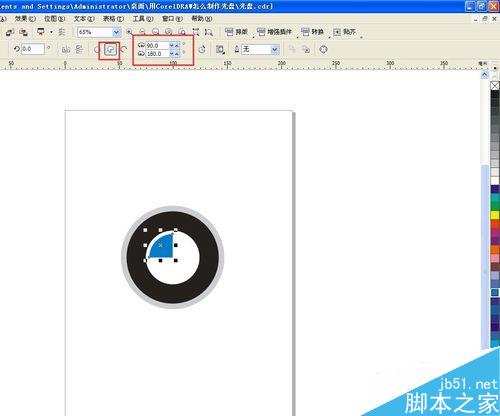Click the To Back of Layer icon
This screenshot has width=500, height=416.
pos(306,49)
